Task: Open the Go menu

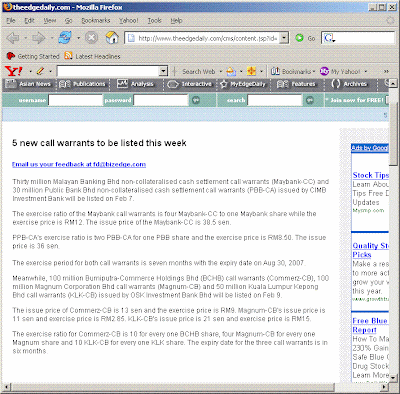Action: 68,21
